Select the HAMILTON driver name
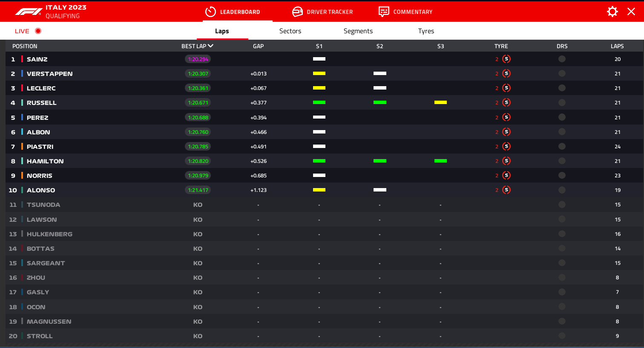Image resolution: width=644 pixels, height=348 pixels. pyautogui.click(x=45, y=161)
